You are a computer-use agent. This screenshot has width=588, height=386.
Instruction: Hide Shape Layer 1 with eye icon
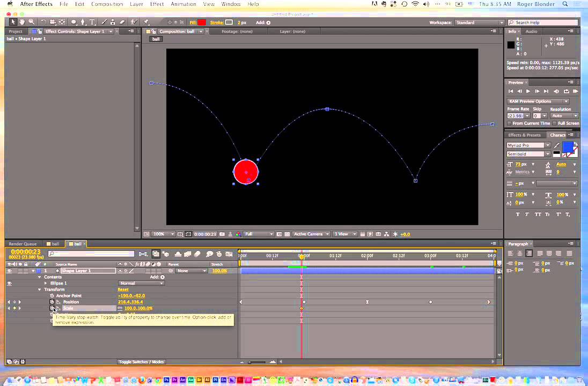9,271
